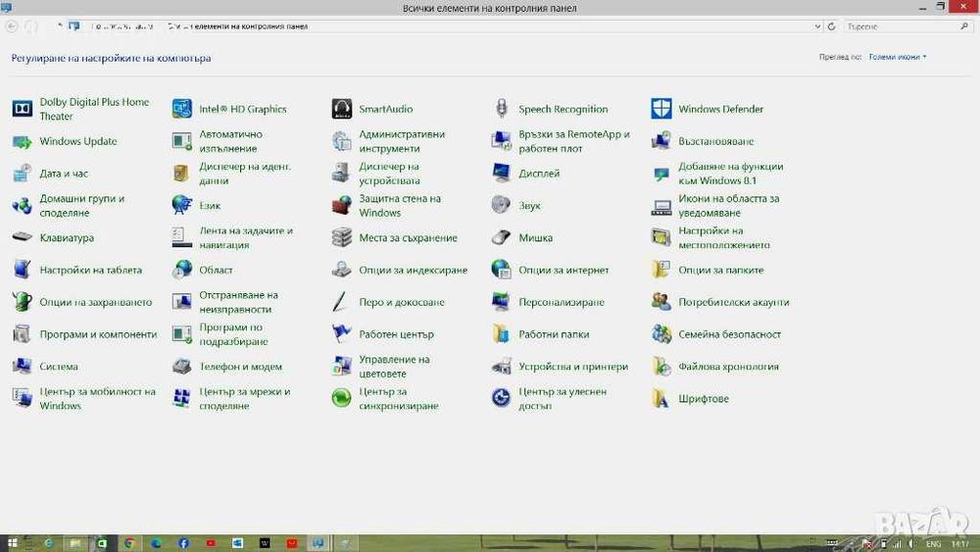Open the Мишка mouse icon
This screenshot has width=980, height=552.
[x=501, y=237]
